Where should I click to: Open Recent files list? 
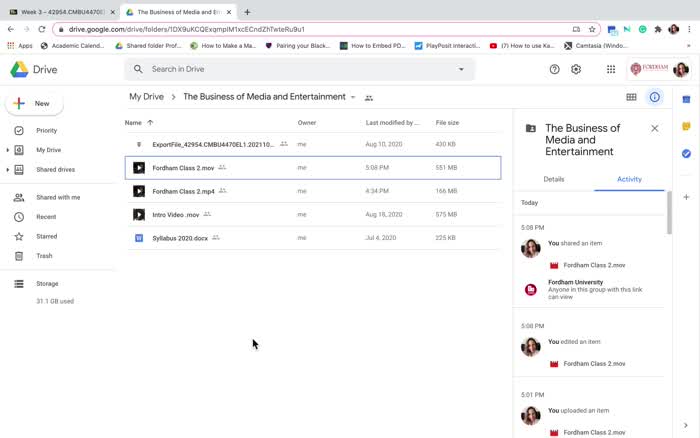(46, 217)
